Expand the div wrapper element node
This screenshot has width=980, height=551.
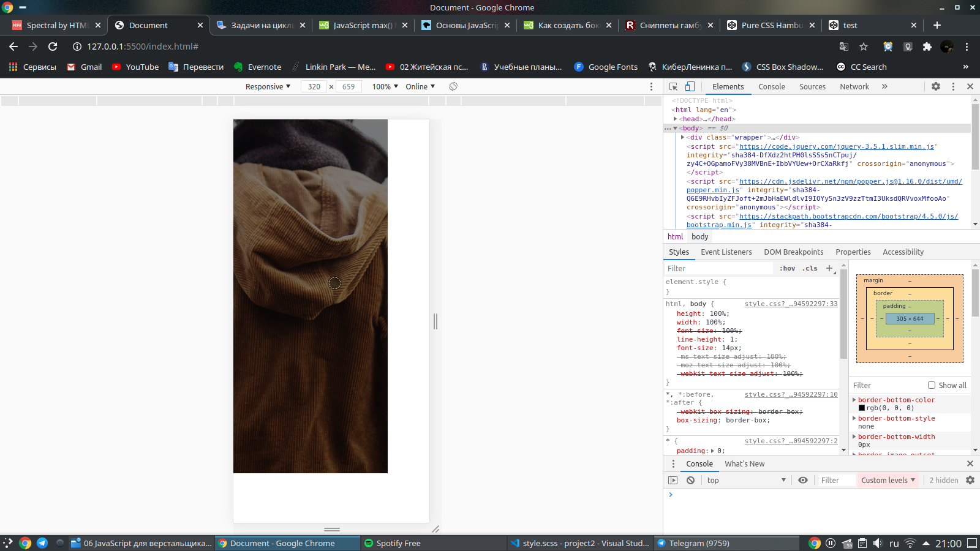(x=683, y=137)
